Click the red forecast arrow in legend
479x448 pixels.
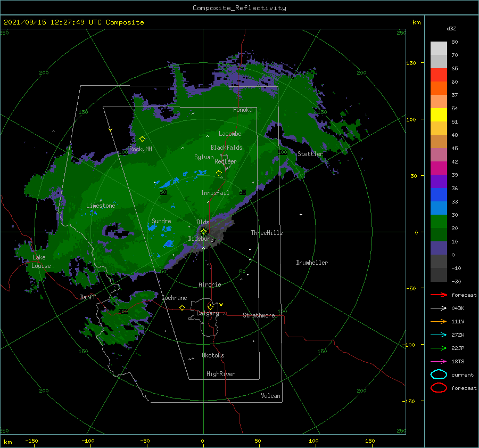[x=439, y=295]
